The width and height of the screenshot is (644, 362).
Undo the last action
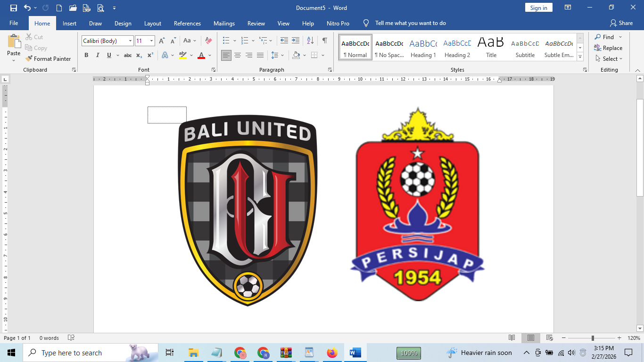click(27, 8)
